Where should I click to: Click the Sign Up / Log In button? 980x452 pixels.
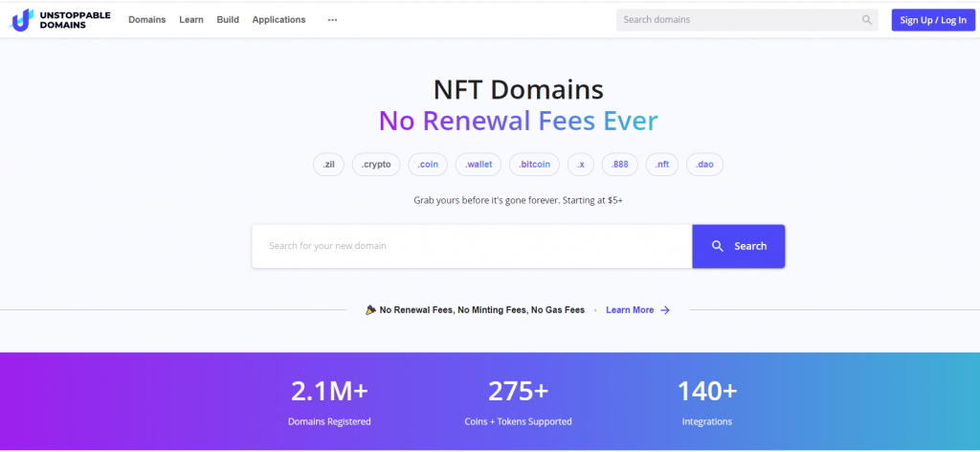(x=933, y=20)
